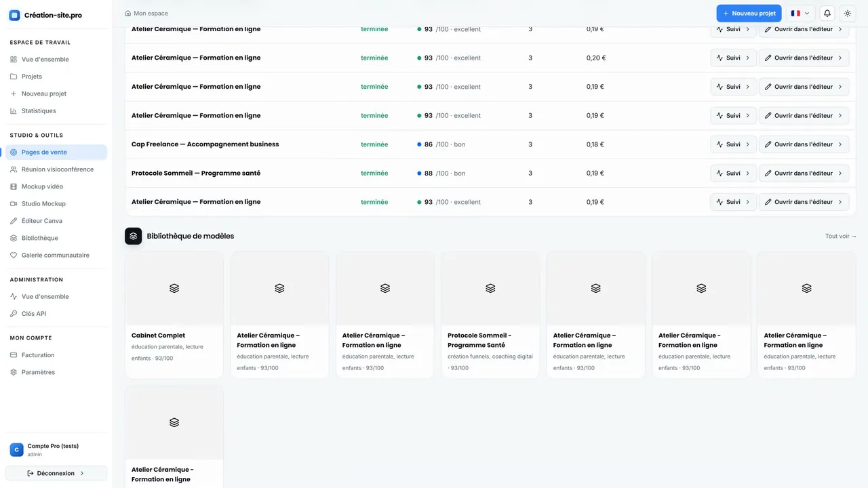Click the Déconnexion button
868x488 pixels.
pos(56,473)
